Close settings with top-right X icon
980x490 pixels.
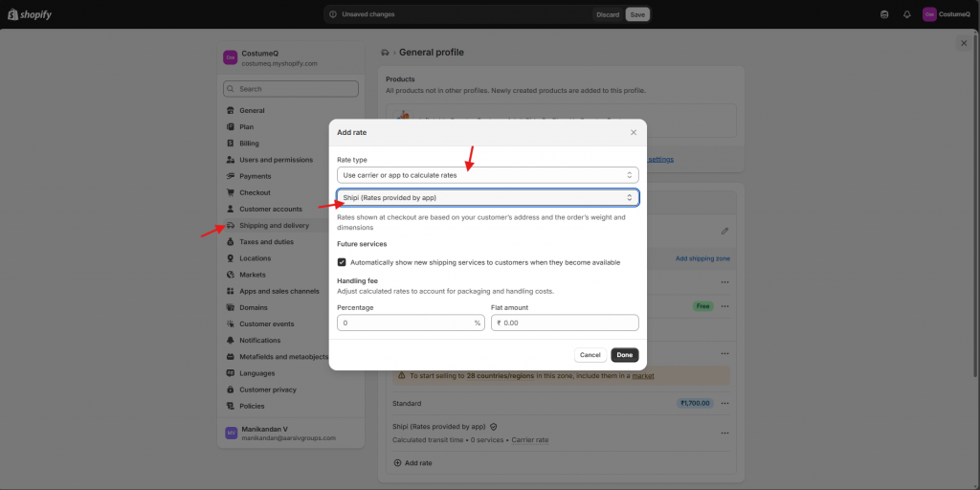963,43
